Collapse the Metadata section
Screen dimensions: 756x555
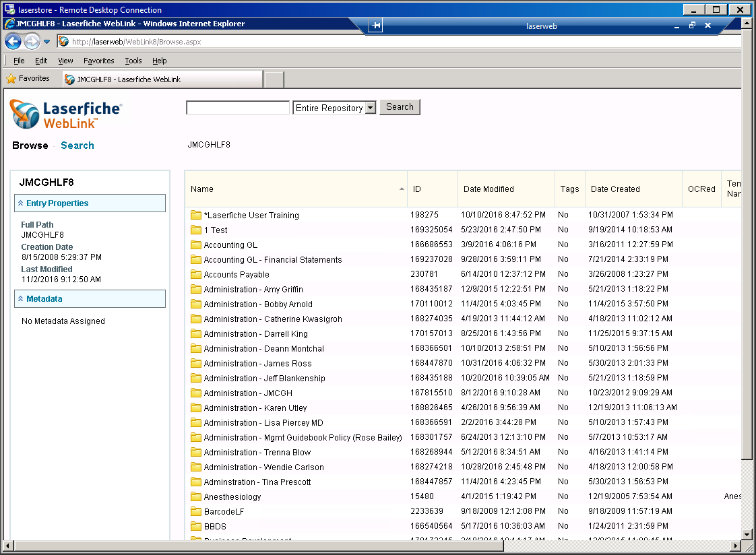click(21, 299)
